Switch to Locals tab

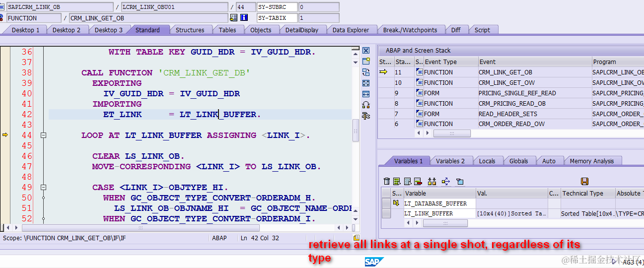coord(487,161)
